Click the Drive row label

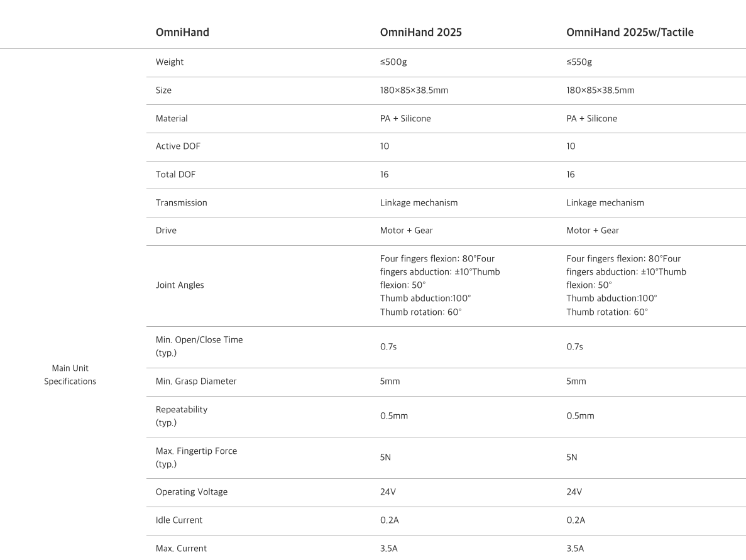(x=166, y=231)
